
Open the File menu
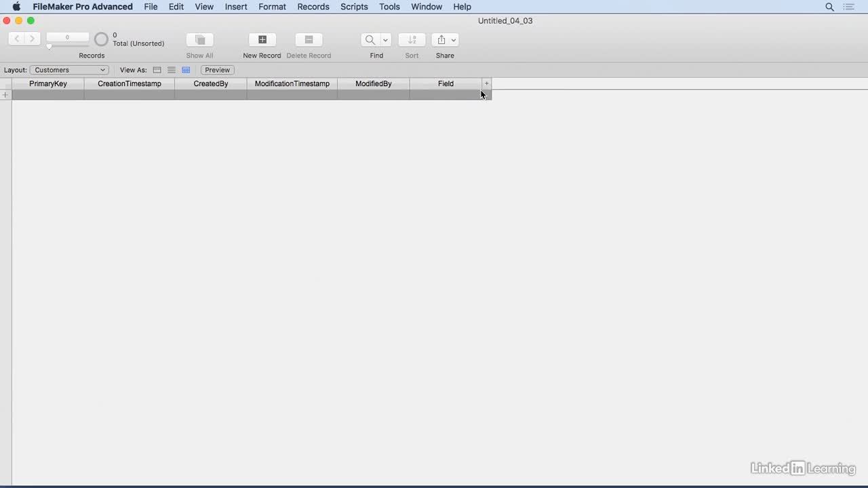[151, 7]
